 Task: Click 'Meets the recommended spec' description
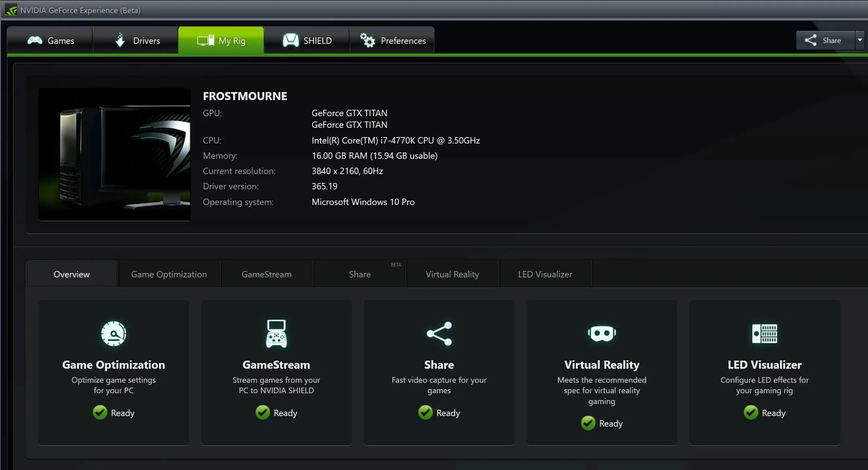click(x=602, y=390)
